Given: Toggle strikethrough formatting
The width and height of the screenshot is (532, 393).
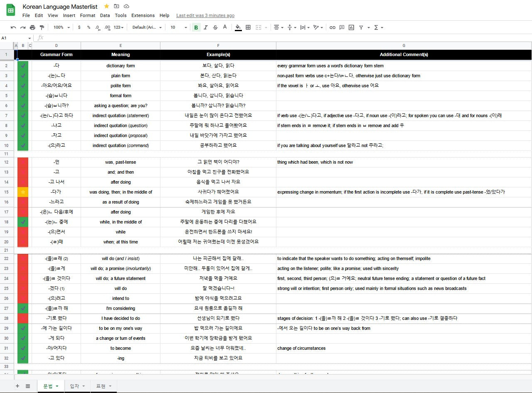Looking at the screenshot, I should click(215, 27).
